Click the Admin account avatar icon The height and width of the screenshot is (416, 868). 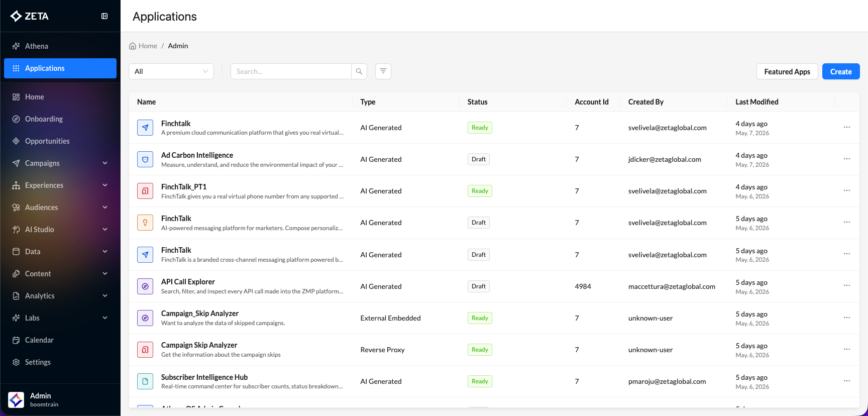tap(16, 400)
